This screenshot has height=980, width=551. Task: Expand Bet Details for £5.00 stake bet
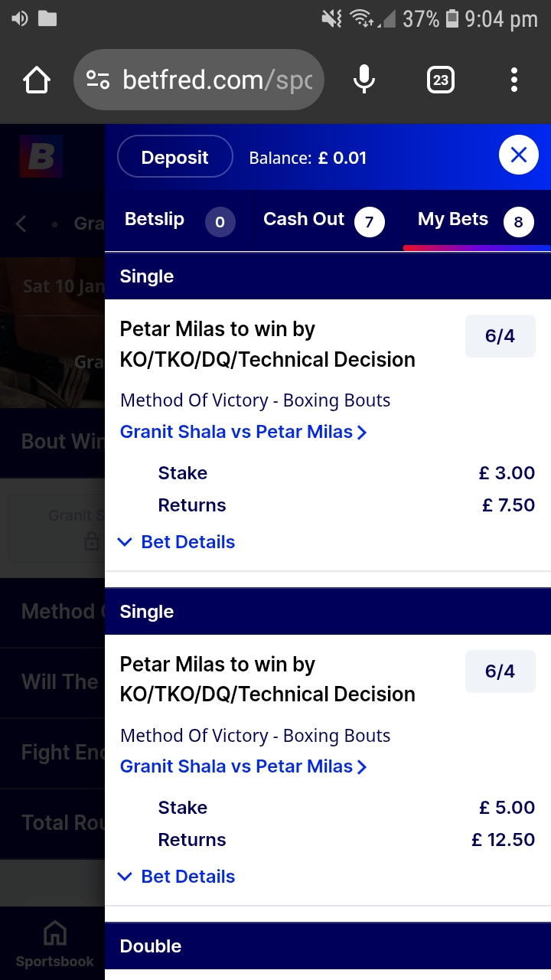177,877
